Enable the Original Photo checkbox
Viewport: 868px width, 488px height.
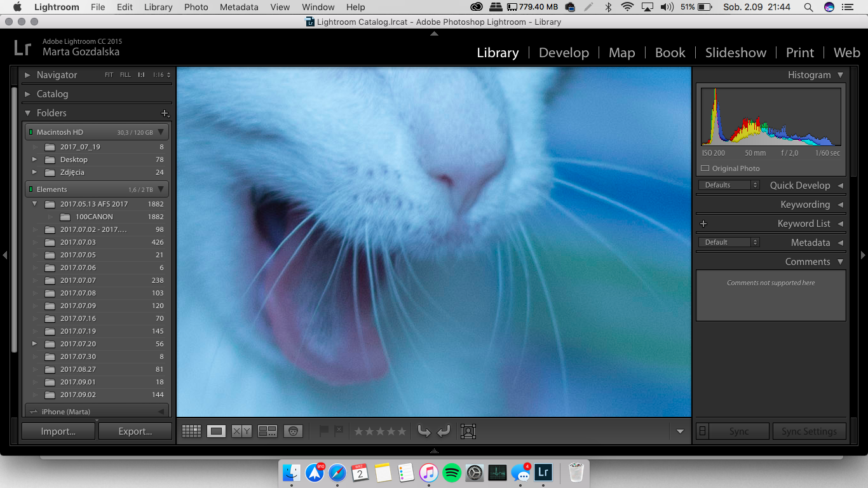pyautogui.click(x=705, y=168)
